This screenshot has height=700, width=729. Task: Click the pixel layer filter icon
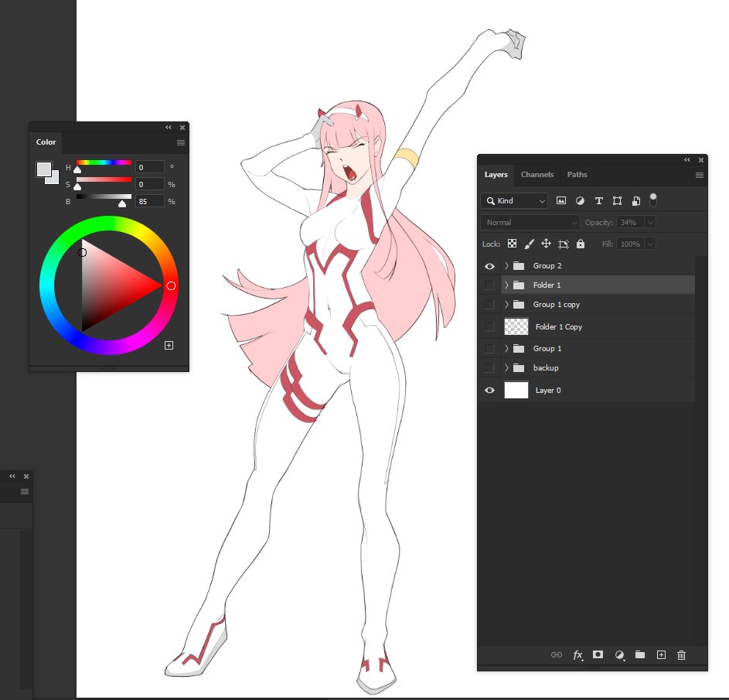pos(561,200)
